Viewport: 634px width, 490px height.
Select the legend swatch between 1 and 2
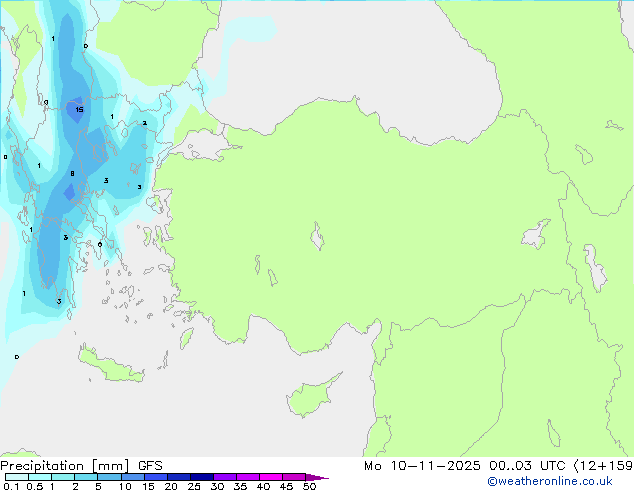[63, 477]
